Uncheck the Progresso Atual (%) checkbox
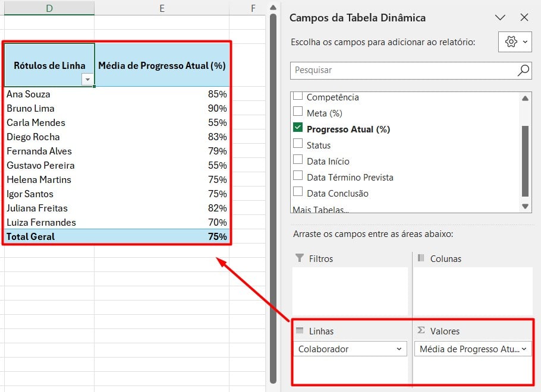The image size is (541, 392). 297,128
